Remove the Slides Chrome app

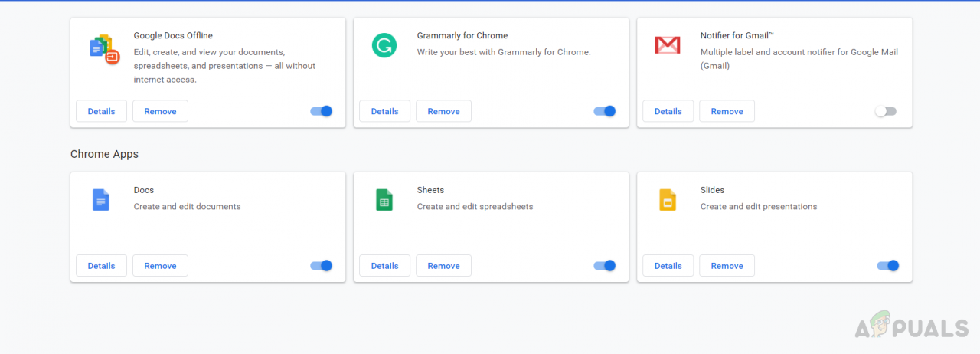(727, 266)
